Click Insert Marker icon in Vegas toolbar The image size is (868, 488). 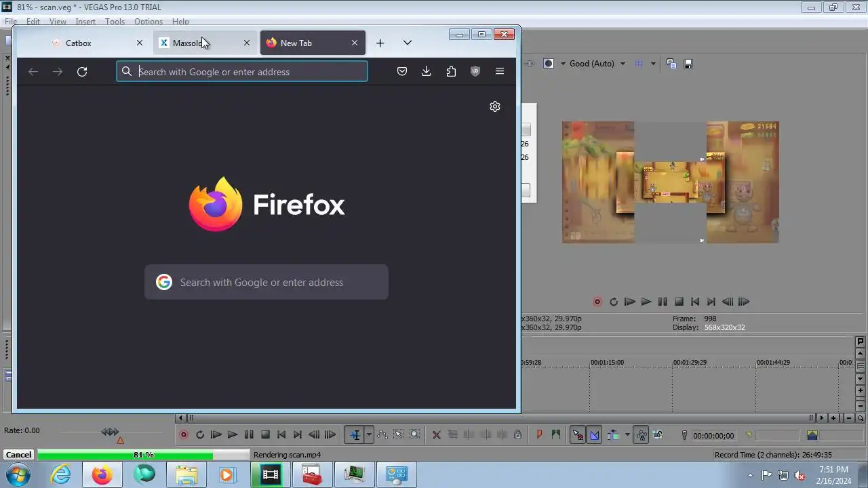click(x=540, y=435)
